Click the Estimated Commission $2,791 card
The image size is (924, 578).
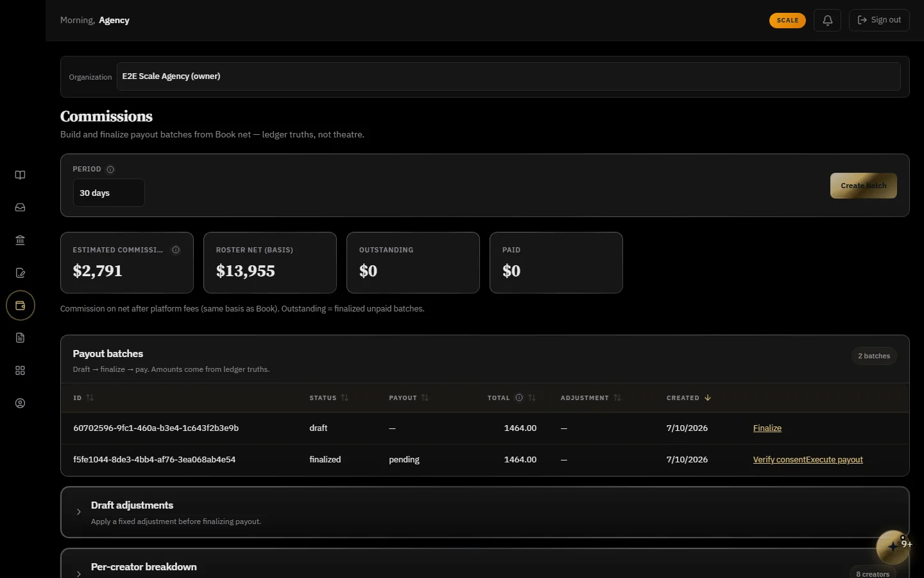point(127,263)
